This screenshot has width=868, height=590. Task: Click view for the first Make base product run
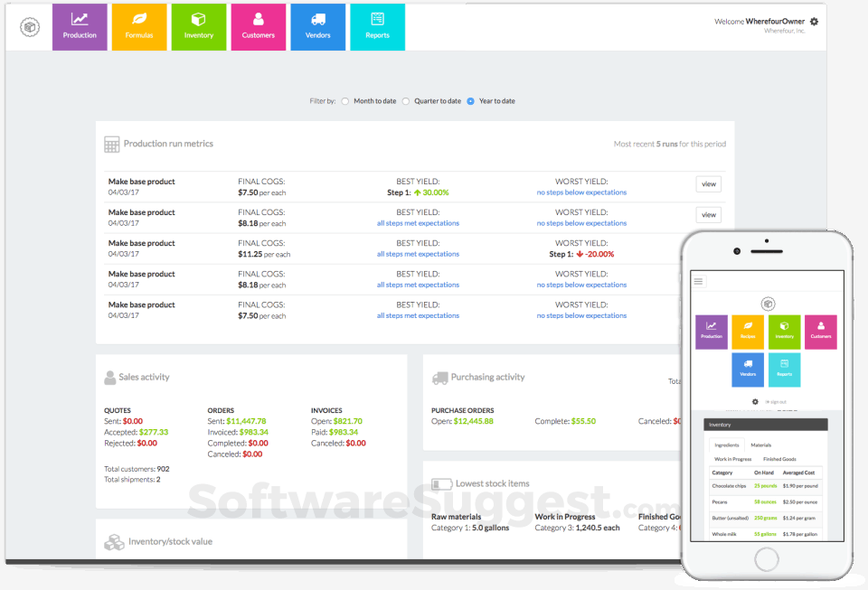coord(708,183)
